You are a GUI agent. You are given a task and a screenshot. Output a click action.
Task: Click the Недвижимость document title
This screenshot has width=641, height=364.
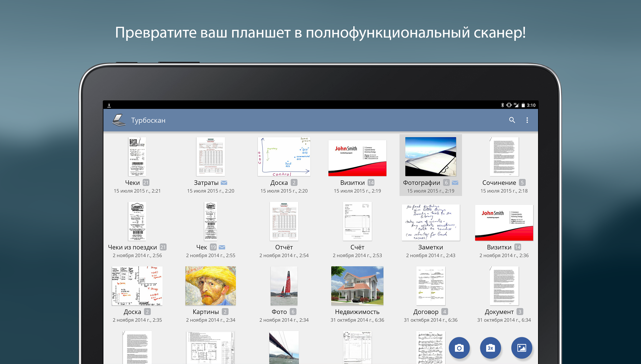(x=357, y=312)
